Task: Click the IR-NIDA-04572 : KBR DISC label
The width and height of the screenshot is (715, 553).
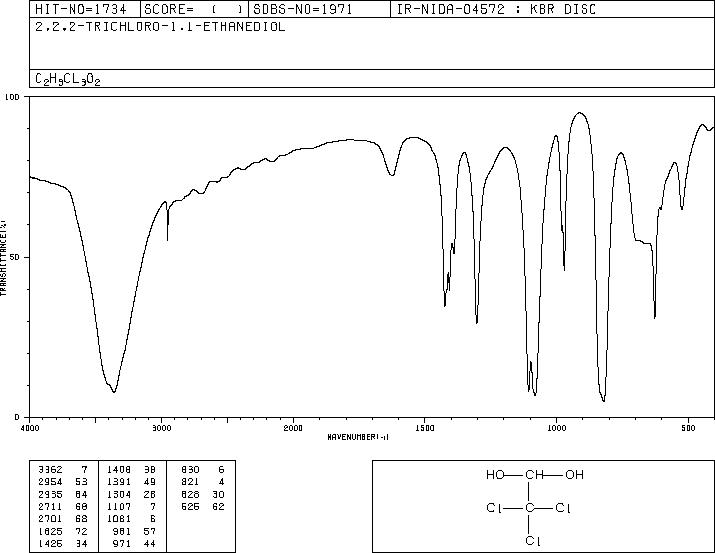Action: (x=496, y=9)
